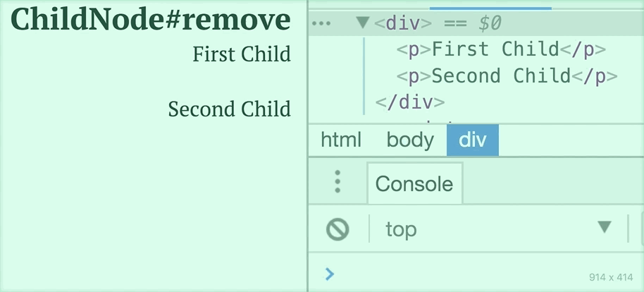Click the divider between page and DevTools
Viewport: 644px width, 292px height.
(307, 146)
